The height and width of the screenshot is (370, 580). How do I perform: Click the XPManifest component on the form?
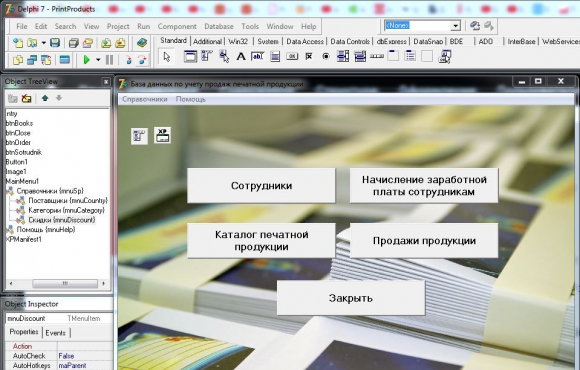[162, 135]
